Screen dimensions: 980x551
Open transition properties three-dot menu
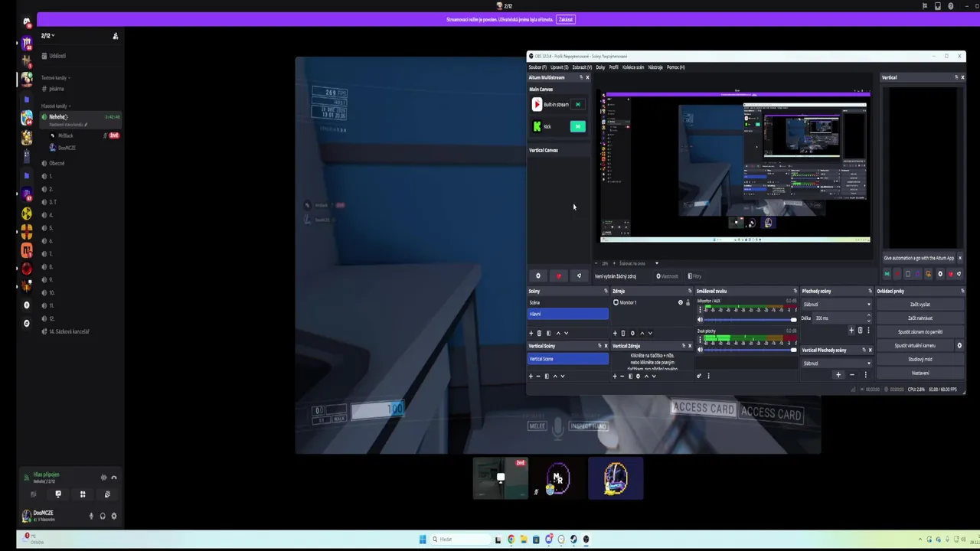868,331
